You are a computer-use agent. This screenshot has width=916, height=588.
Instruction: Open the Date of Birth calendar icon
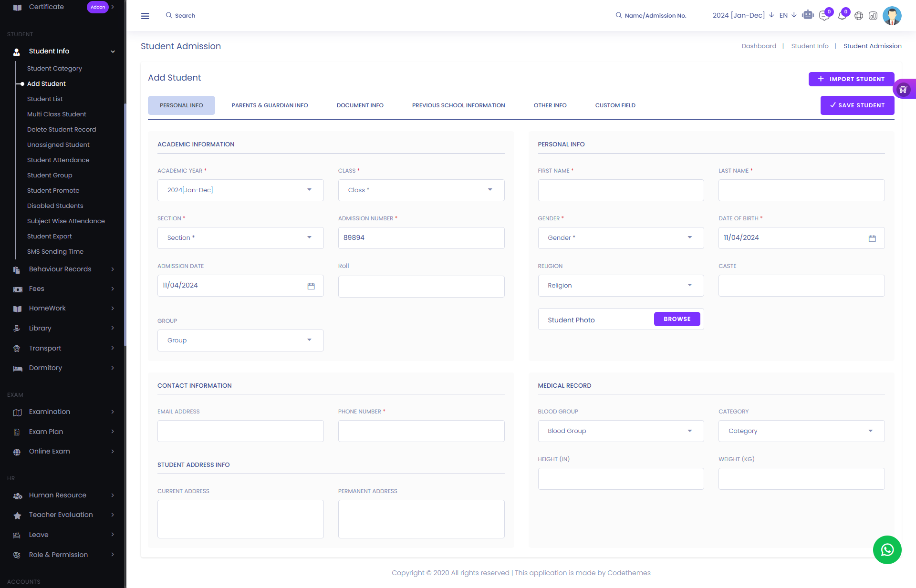pyautogui.click(x=872, y=238)
